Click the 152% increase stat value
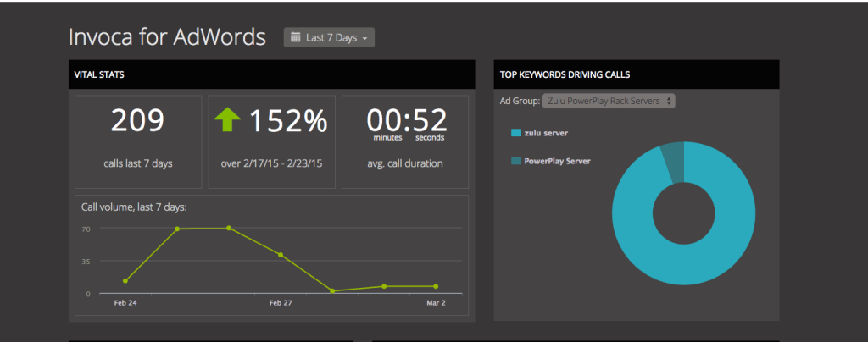 [x=288, y=120]
